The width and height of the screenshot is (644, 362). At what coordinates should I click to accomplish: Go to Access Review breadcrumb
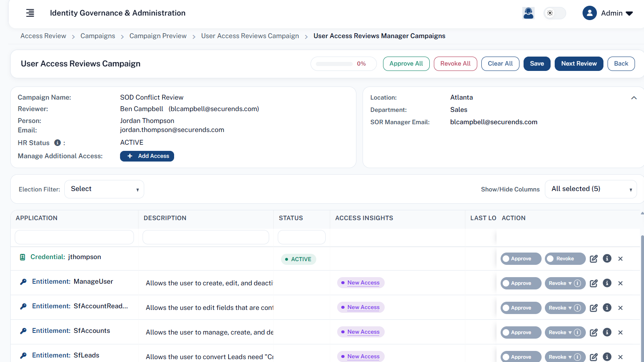[43, 36]
